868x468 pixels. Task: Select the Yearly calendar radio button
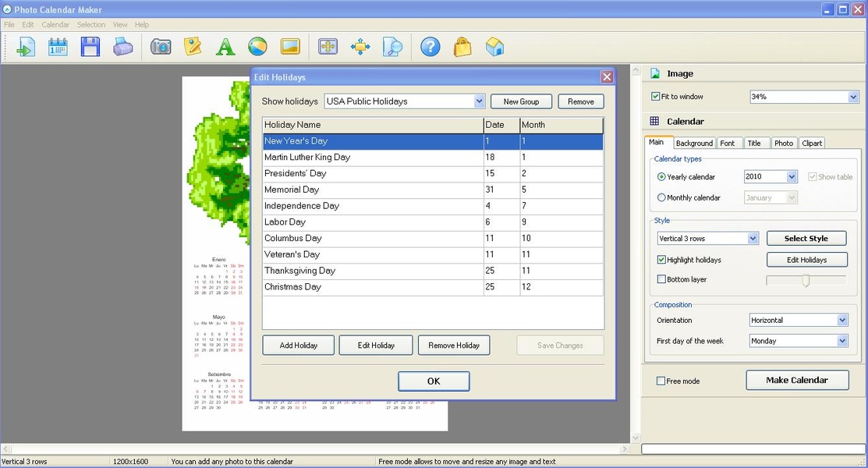click(x=661, y=177)
